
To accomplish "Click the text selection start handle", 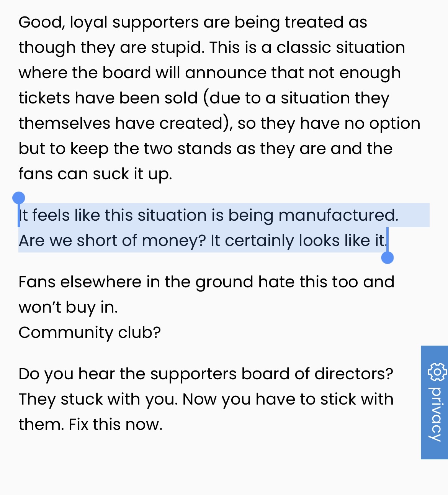I will 18,198.
